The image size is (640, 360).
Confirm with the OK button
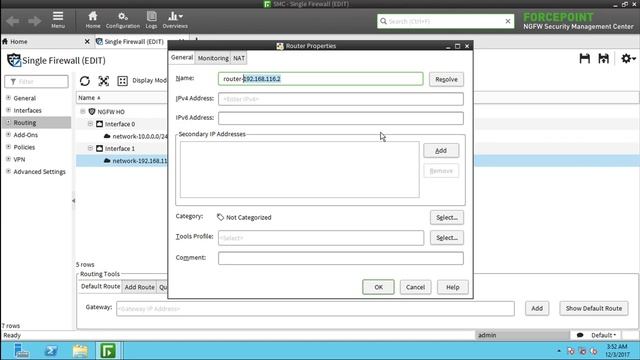[x=378, y=287]
